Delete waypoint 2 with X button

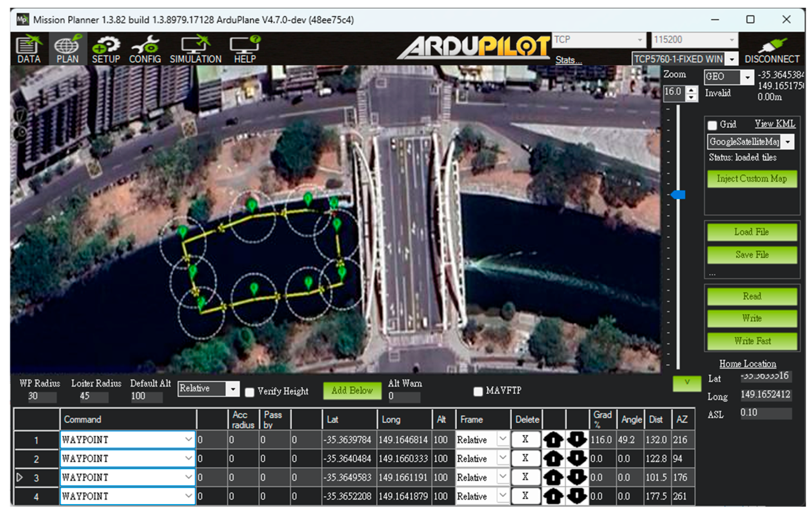525,458
